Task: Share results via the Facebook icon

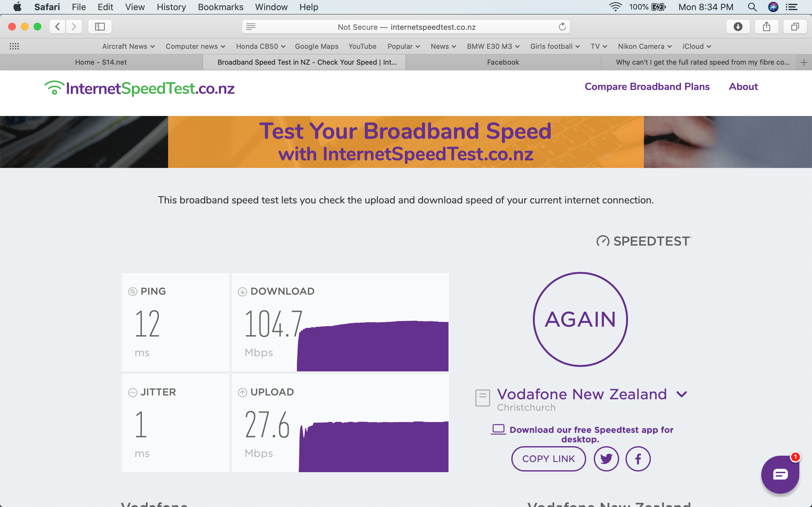Action: (638, 459)
